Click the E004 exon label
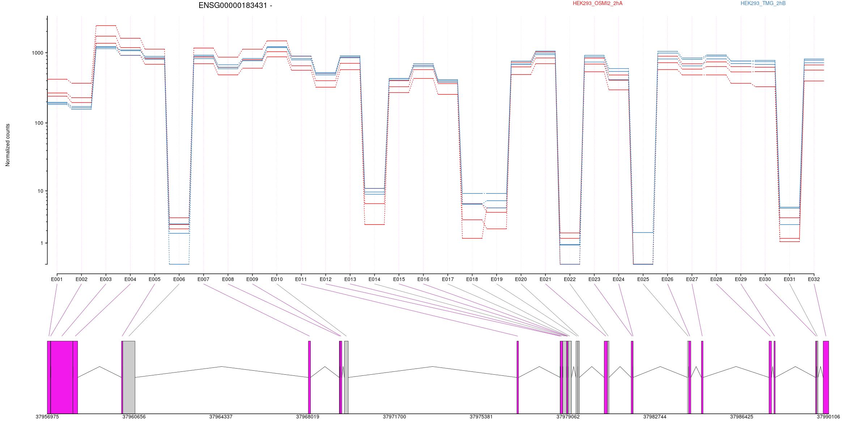 [130, 279]
